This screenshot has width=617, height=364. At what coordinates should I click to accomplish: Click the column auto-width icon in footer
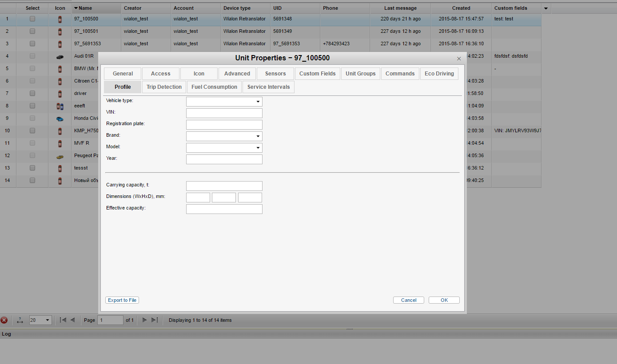click(20, 320)
